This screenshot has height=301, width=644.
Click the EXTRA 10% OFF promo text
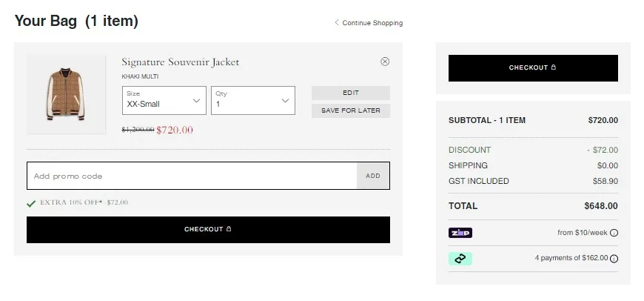84,202
